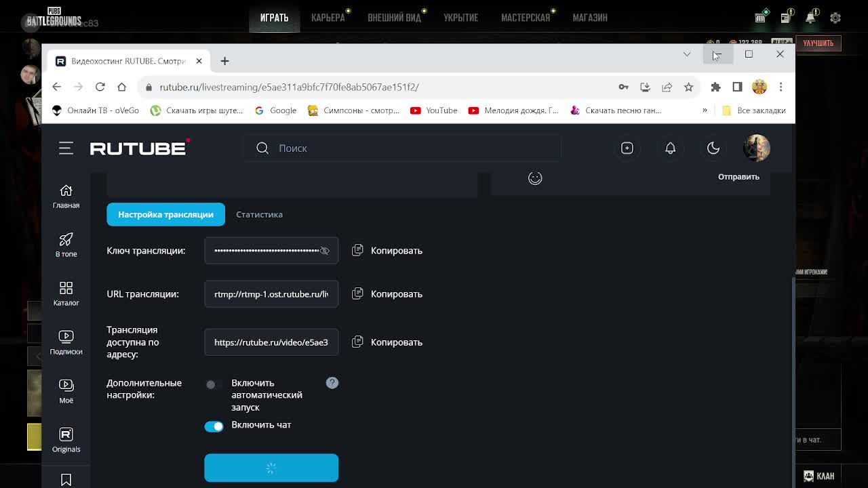Image resolution: width=868 pixels, height=488 pixels.
Task: Open the PUBG news icon
Action: pos(785,18)
